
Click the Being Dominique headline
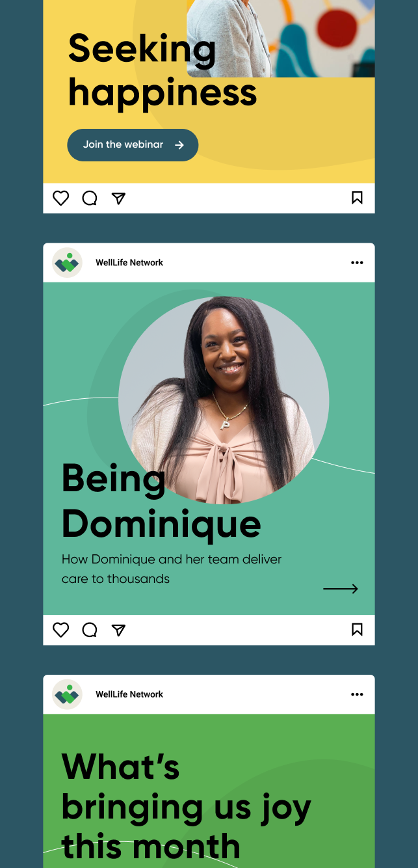pyautogui.click(x=161, y=501)
